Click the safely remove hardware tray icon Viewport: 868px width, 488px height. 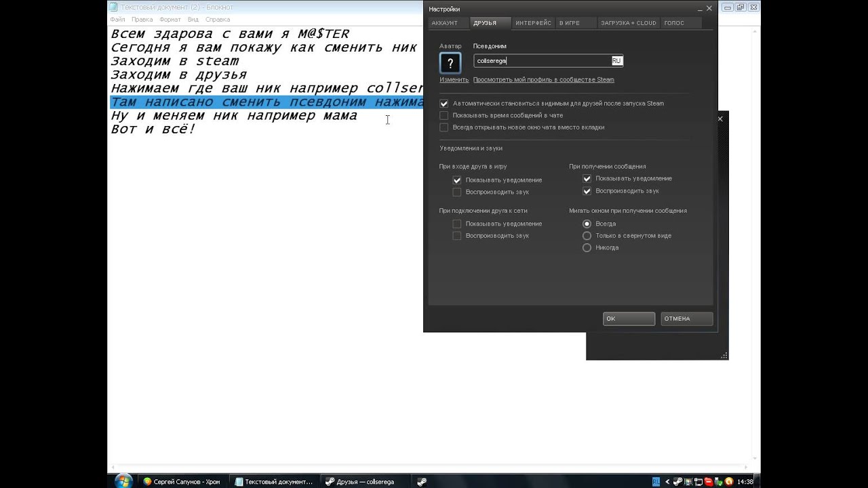pos(718,482)
